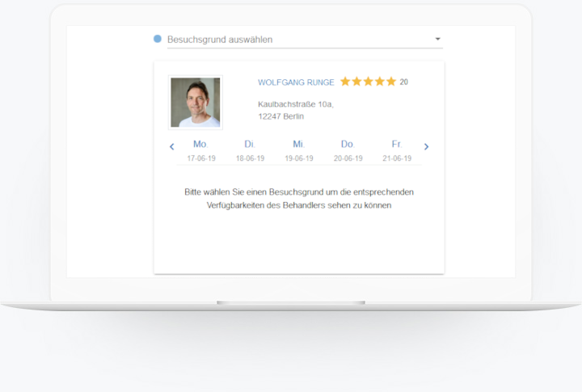Select the Mo. day column
The image size is (582, 392).
point(200,144)
